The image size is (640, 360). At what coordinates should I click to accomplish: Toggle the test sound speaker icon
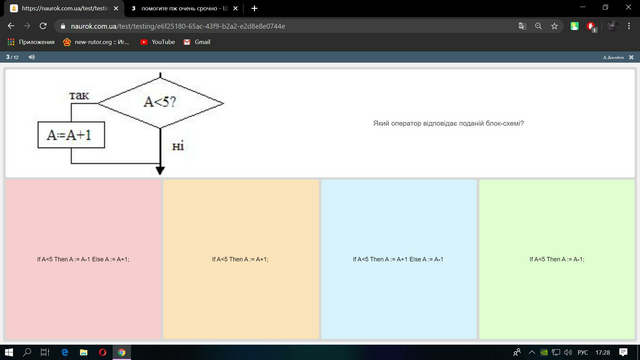(x=31, y=57)
